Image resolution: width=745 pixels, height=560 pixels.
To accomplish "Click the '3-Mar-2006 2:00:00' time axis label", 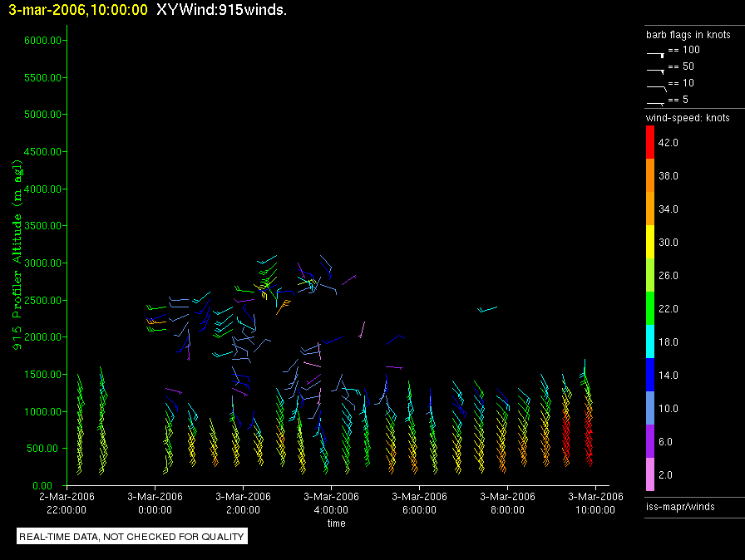I will coord(243,503).
